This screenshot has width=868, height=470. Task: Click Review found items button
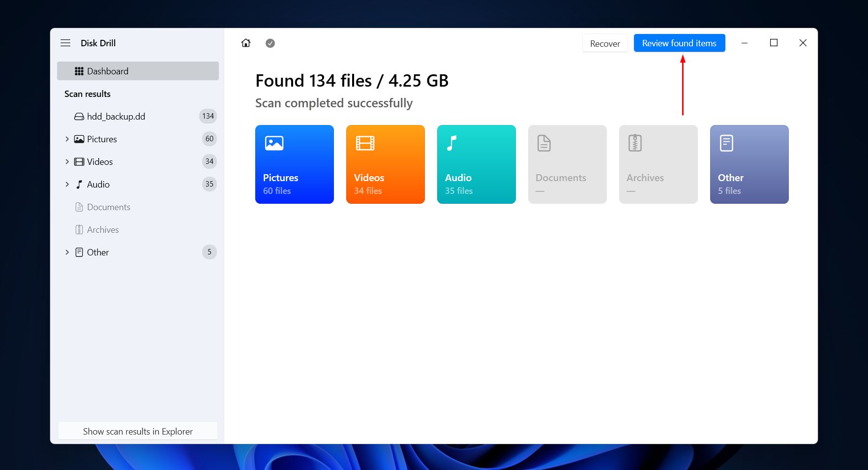679,43
